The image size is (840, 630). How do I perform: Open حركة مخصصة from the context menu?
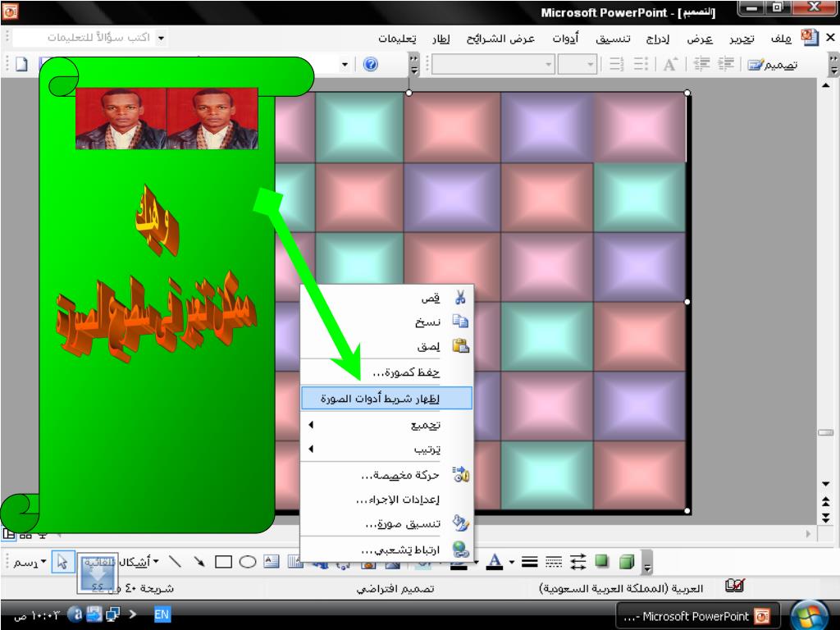click(386, 475)
